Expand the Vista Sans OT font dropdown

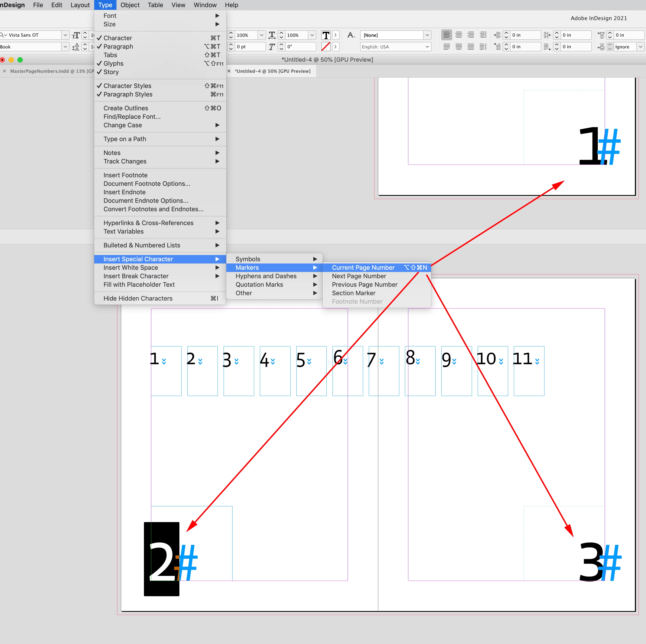tap(65, 35)
